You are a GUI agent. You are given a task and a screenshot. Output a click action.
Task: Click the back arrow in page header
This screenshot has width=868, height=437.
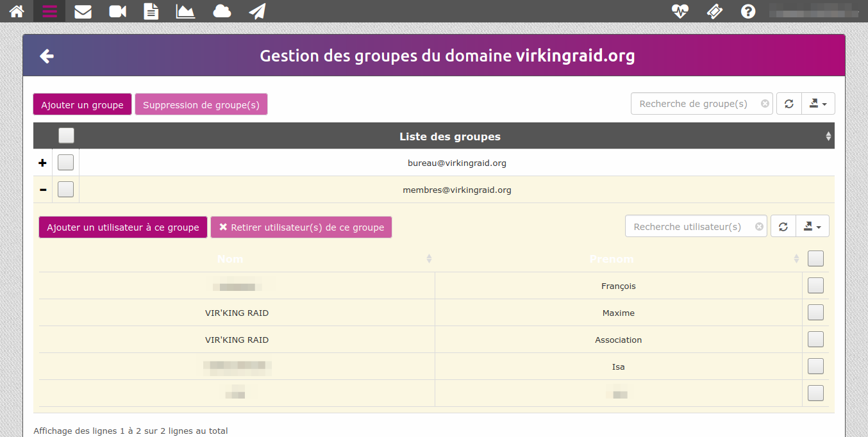pos(47,56)
